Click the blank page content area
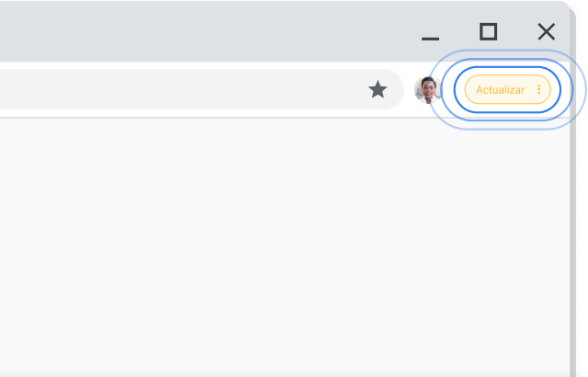The image size is (588, 377). pos(276,248)
